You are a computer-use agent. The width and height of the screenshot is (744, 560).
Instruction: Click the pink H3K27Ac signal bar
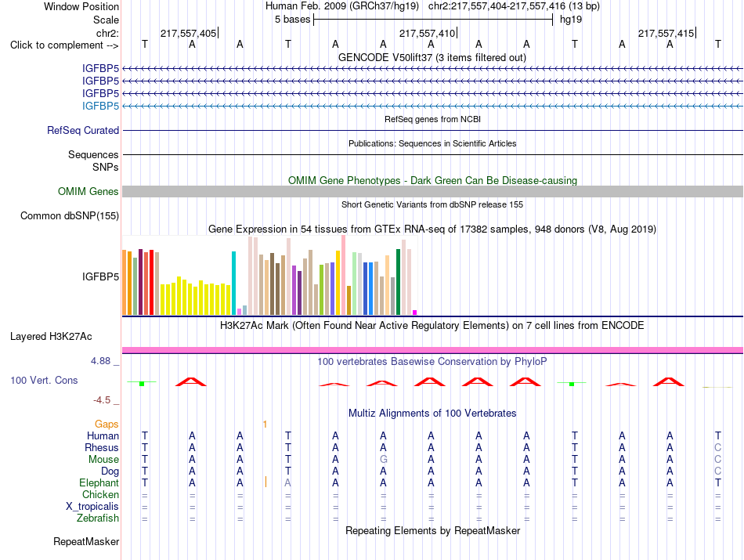coord(432,350)
